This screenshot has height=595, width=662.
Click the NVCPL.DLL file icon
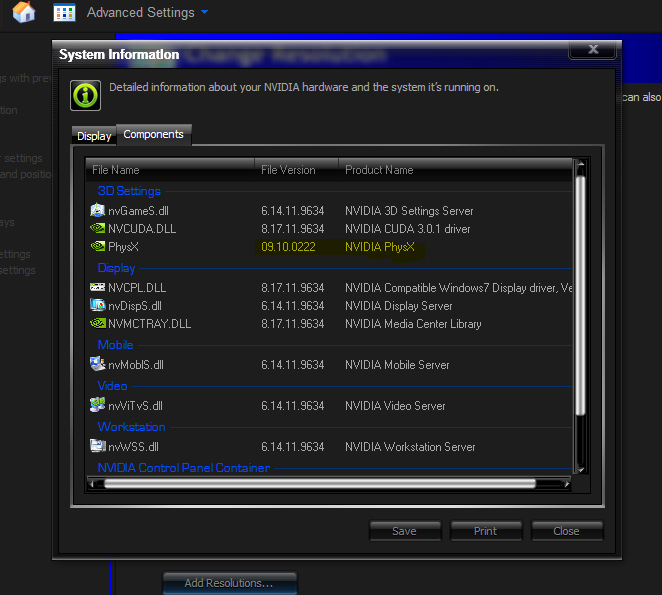[98, 288]
